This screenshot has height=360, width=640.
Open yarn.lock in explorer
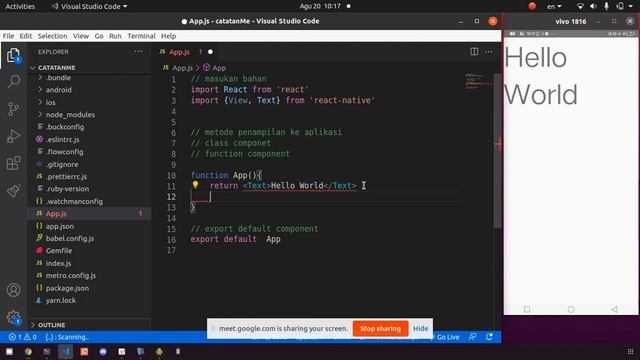point(61,300)
